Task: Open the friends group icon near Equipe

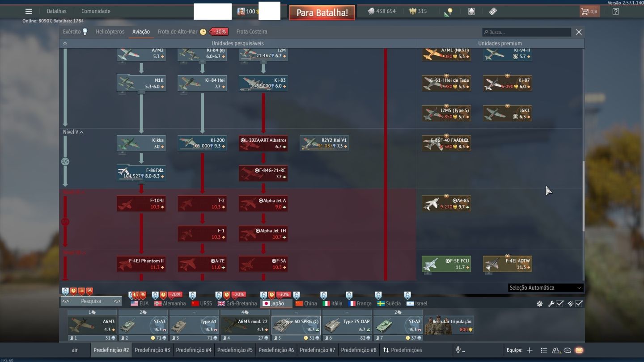Action: click(556, 350)
